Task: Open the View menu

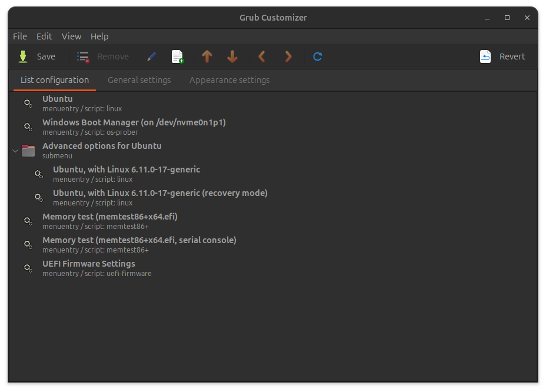Action: [x=71, y=36]
